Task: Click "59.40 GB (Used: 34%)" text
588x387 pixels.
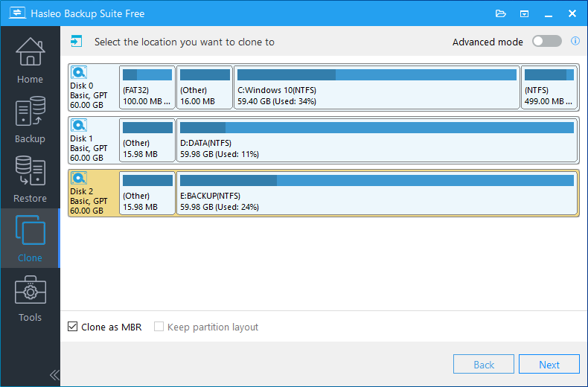Action: 277,101
